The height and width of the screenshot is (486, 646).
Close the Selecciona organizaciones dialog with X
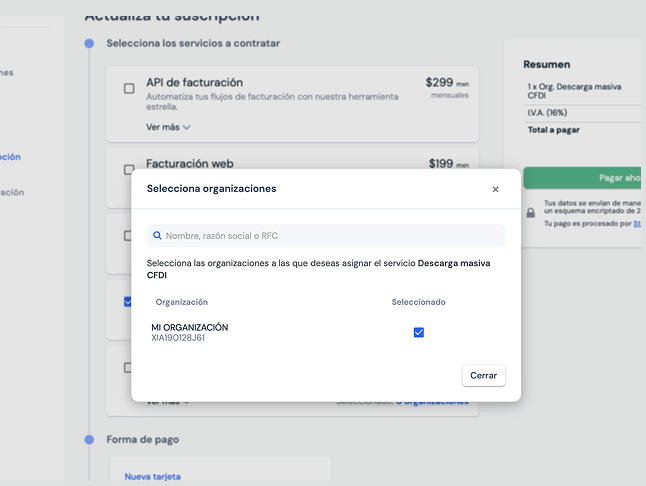[x=495, y=189]
